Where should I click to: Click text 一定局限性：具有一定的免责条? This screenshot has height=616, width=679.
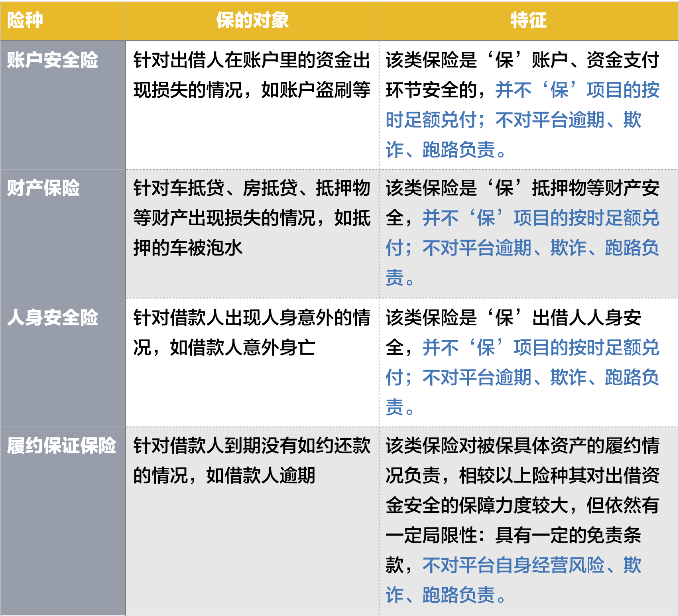(513, 535)
